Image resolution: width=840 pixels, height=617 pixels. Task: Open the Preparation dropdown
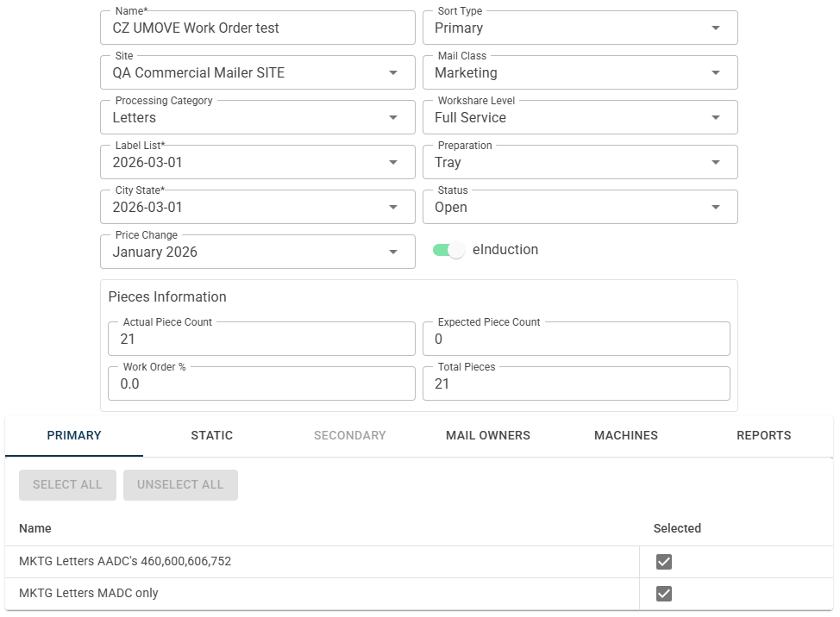point(715,163)
